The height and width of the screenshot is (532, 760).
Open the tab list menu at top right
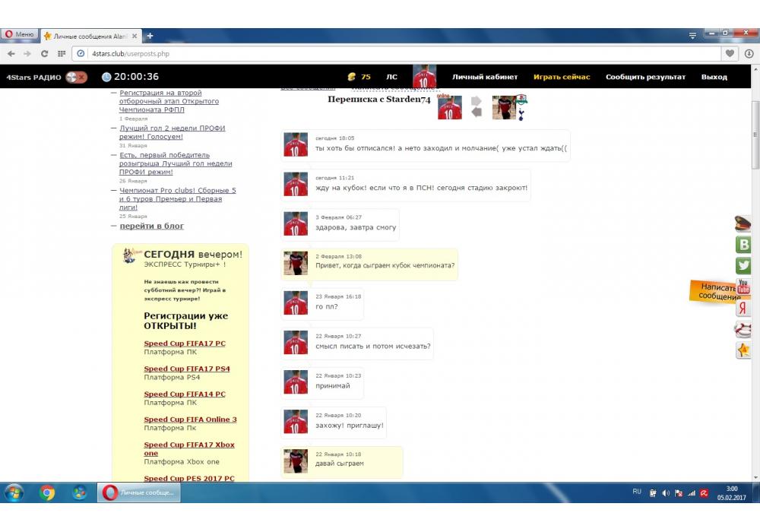[x=692, y=36]
